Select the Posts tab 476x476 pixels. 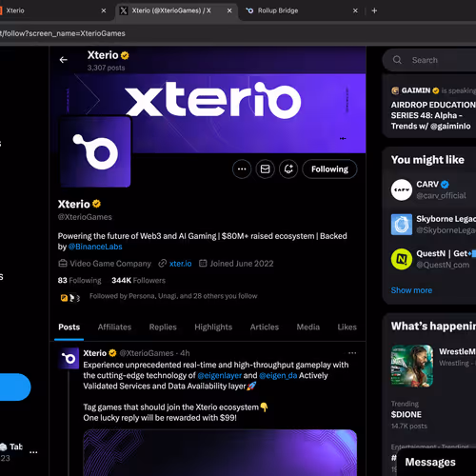point(69,327)
